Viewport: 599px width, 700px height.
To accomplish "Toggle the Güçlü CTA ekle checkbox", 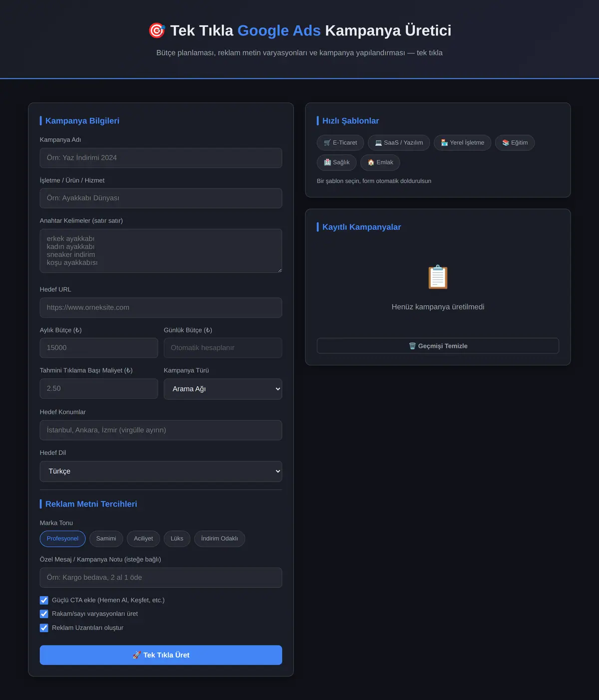I will click(x=44, y=600).
